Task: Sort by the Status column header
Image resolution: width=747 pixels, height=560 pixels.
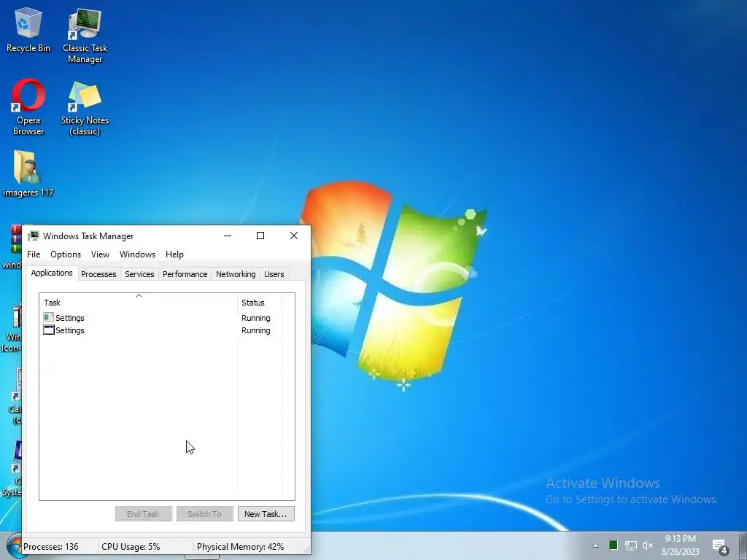Action: tap(259, 303)
